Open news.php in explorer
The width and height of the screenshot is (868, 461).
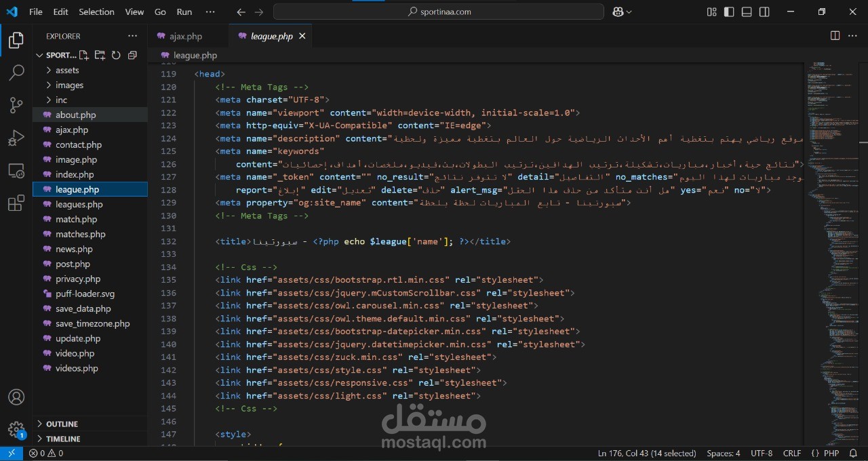(x=90, y=249)
